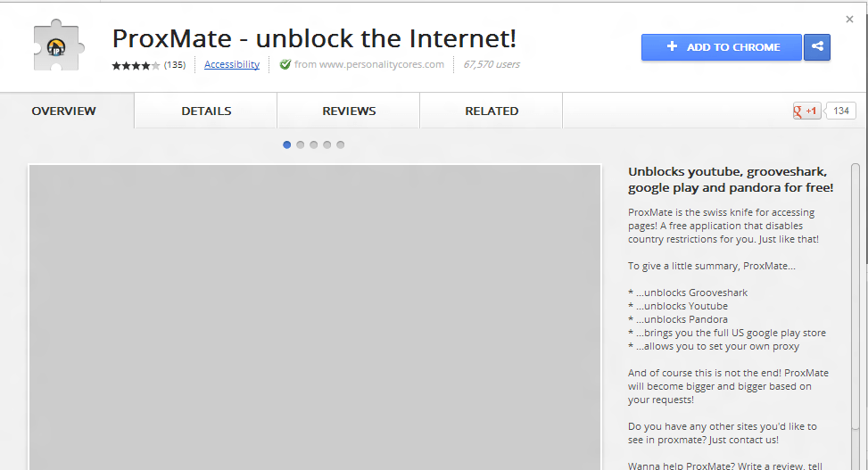The image size is (868, 470).
Task: Click the '...unblocks Grooveshark' bullet line
Action: click(x=688, y=293)
